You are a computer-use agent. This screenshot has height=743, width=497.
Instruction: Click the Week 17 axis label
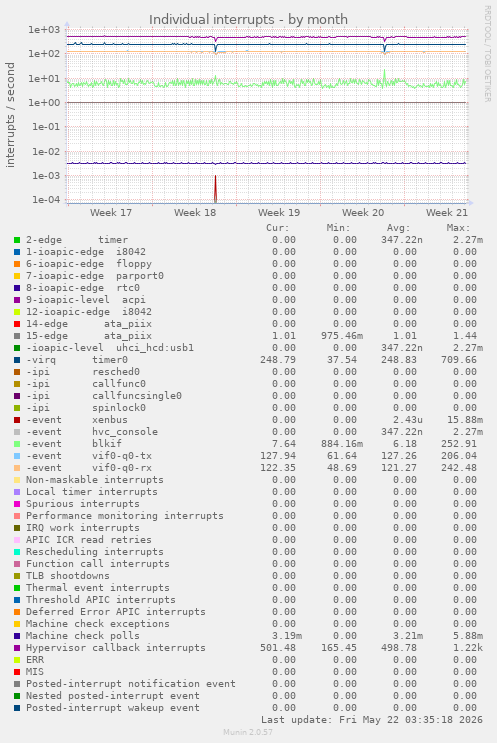[111, 212]
